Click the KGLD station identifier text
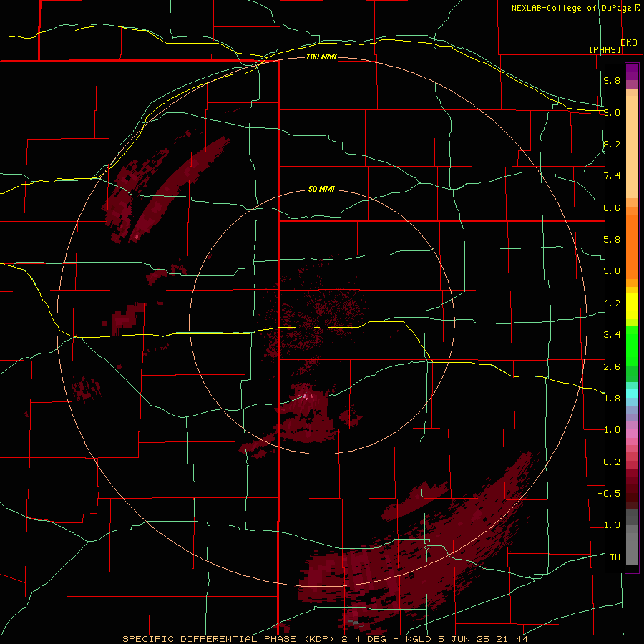 tap(419, 639)
